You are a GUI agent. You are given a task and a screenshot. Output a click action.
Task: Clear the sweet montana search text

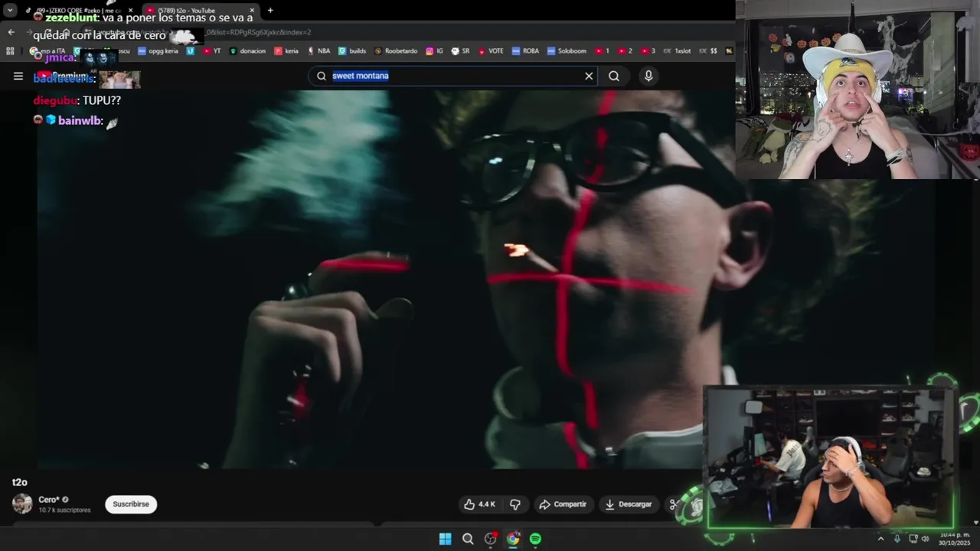click(589, 76)
